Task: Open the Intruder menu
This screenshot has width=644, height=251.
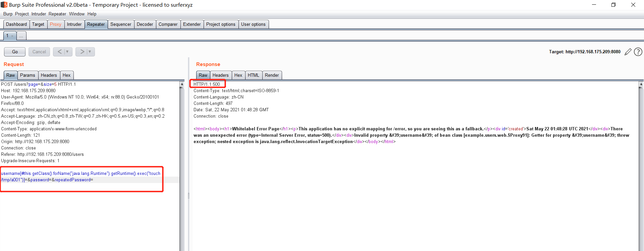Action: 39,14
